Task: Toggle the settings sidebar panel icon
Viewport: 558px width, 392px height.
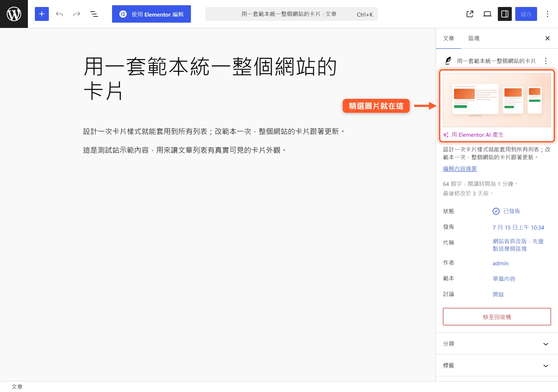Action: pyautogui.click(x=505, y=14)
